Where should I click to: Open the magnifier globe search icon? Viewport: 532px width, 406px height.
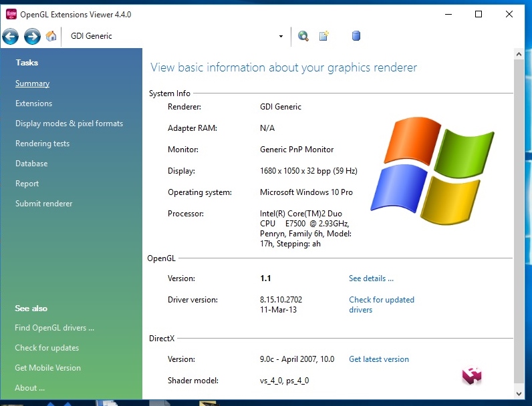click(303, 36)
